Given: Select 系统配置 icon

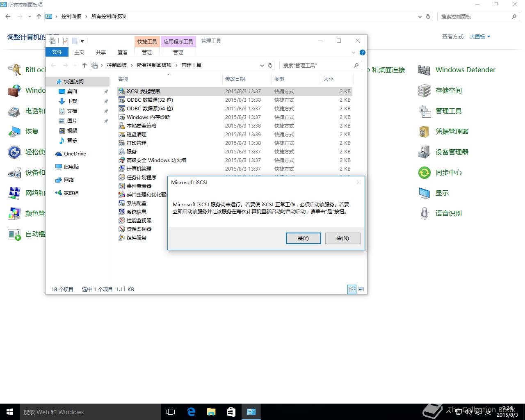Looking at the screenshot, I should coord(121,203).
